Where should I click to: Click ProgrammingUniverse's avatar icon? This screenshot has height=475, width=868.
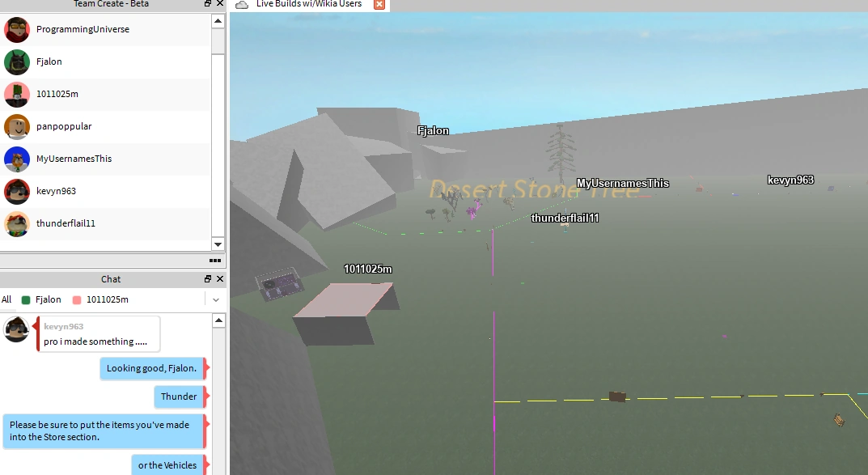tap(17, 30)
